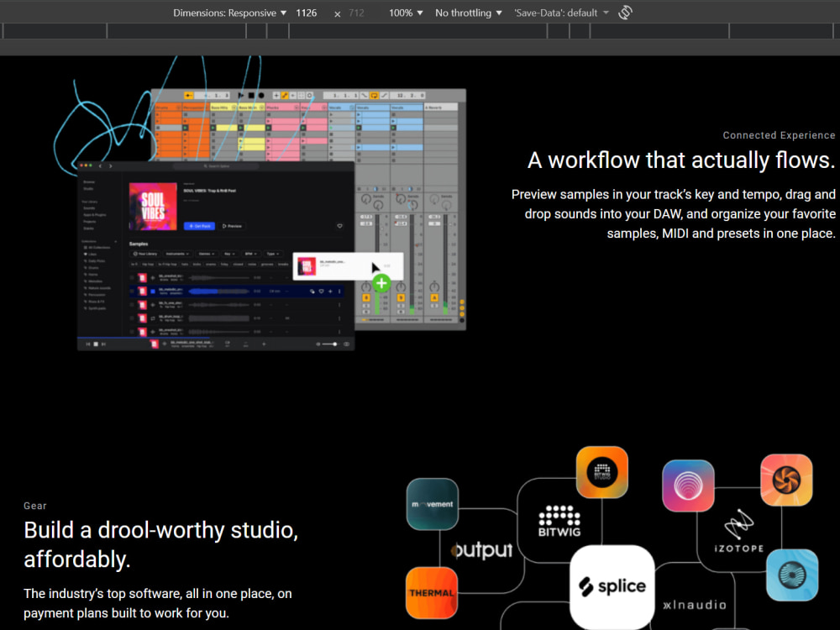Open the Genres filter dropdown

(207, 254)
